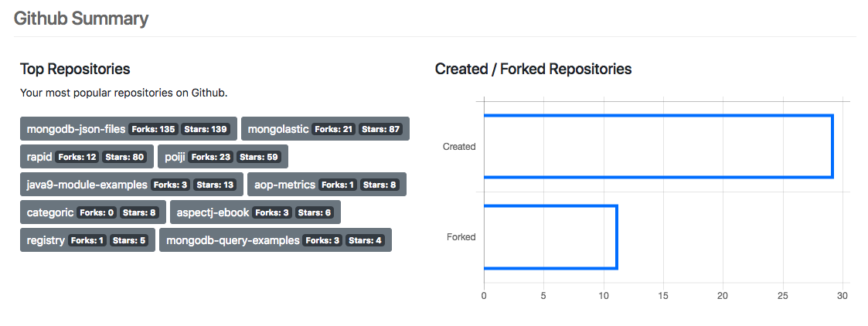This screenshot has width=868, height=326.
Task: Select the Stars: 87 badge on mongolastic
Action: coord(381,129)
